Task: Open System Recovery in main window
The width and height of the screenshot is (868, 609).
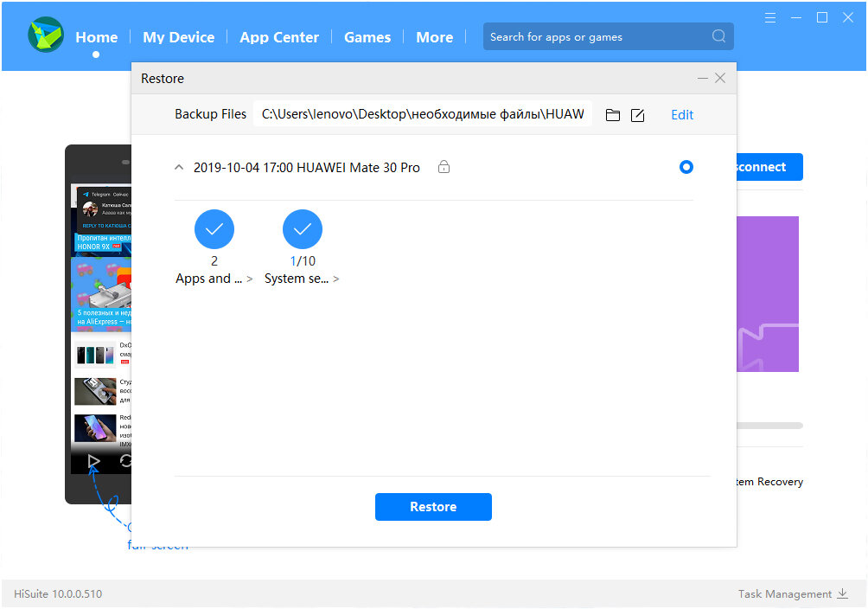Action: tap(769, 482)
